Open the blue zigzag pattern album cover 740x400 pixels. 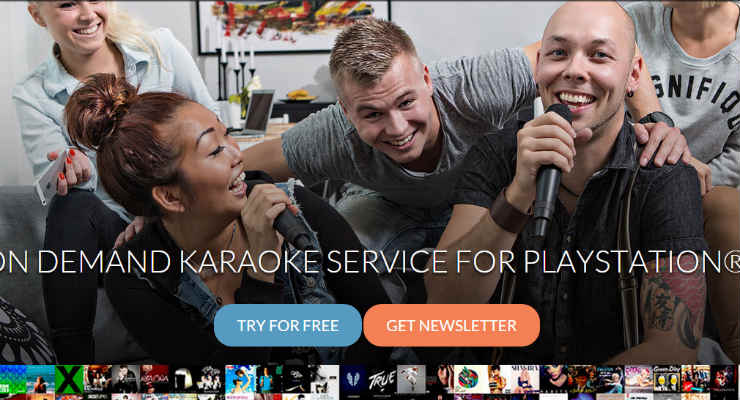13,379
